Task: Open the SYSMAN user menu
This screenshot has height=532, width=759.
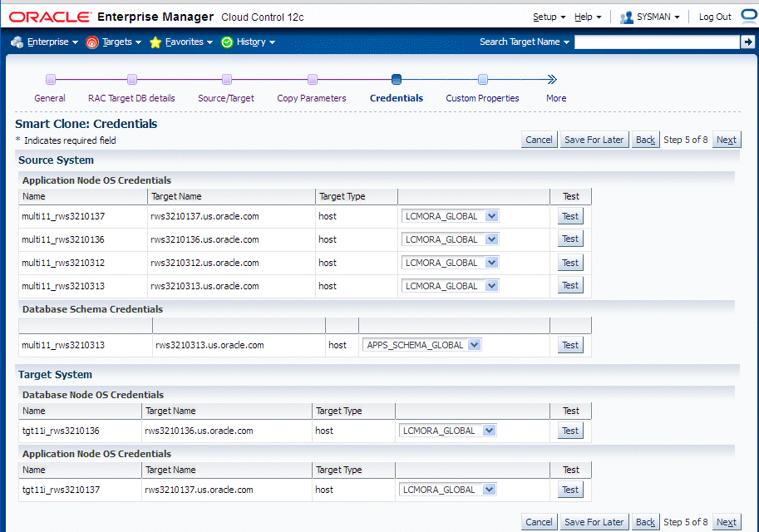Action: 658,17
